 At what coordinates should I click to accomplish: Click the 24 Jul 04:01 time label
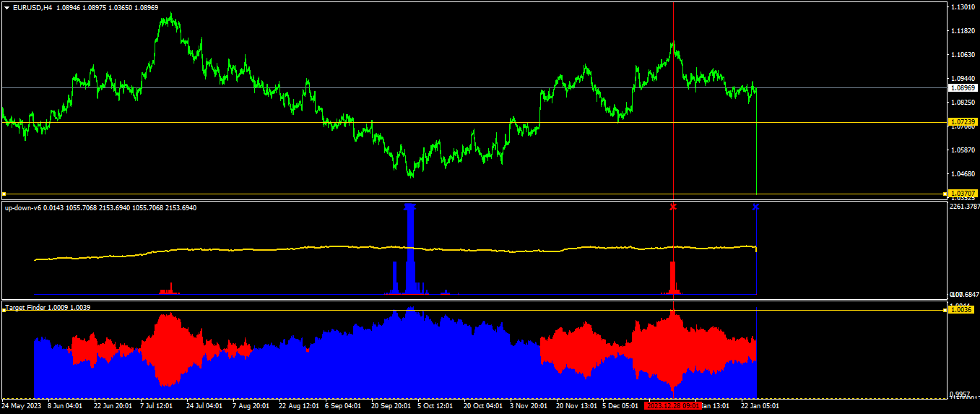[x=205, y=405]
